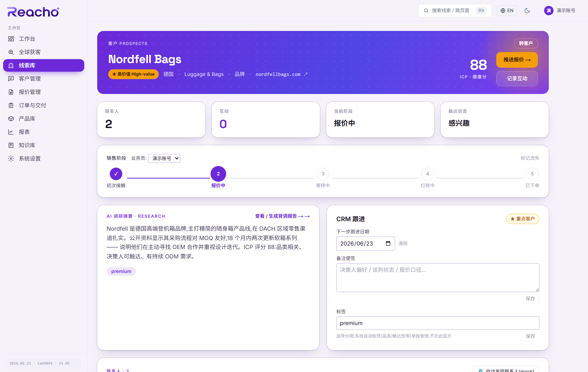Select stage 2 报价中 marker
Viewport: 588px width, 372px height.
click(218, 174)
